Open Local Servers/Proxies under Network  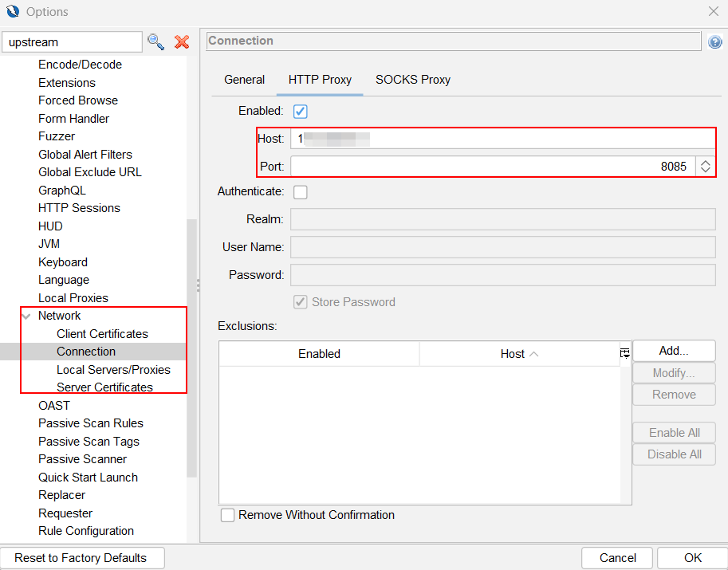click(113, 369)
